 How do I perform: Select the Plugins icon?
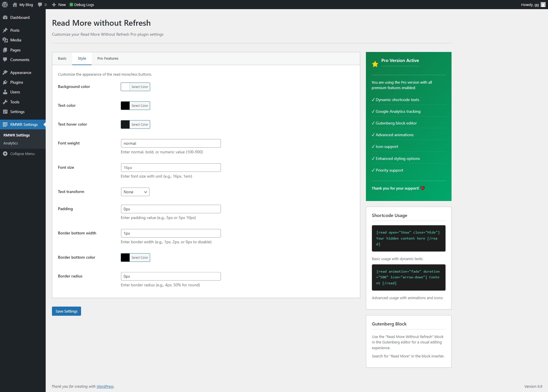pos(6,82)
